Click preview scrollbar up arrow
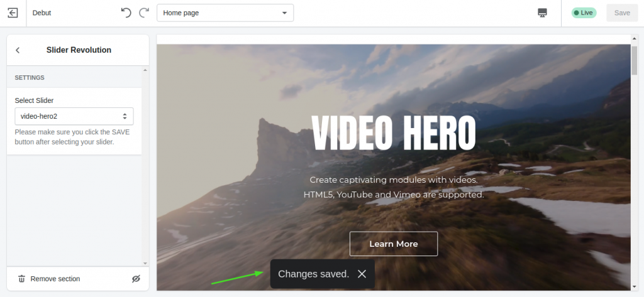The width and height of the screenshot is (644, 297). tap(634, 38)
